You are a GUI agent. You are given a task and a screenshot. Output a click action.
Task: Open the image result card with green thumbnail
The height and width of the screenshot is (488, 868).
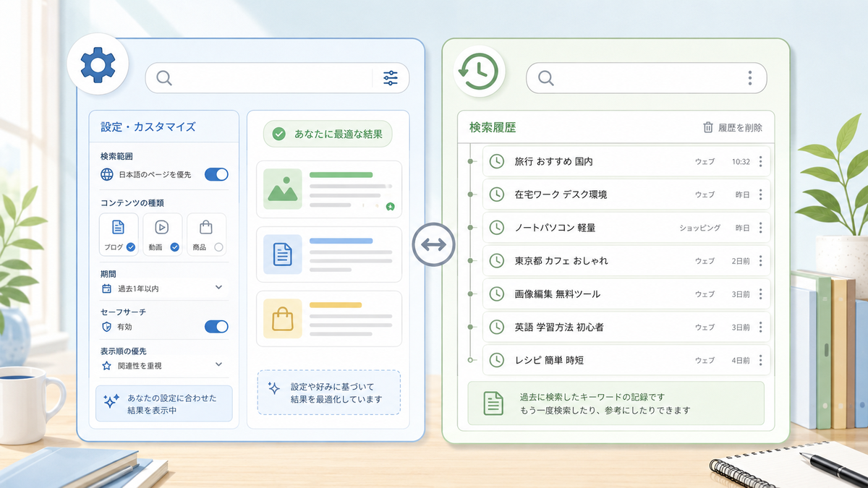click(329, 190)
